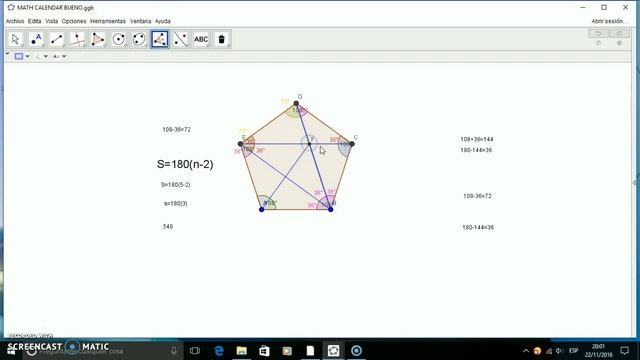Switch to GeoGebra taskbar icon

click(x=333, y=351)
